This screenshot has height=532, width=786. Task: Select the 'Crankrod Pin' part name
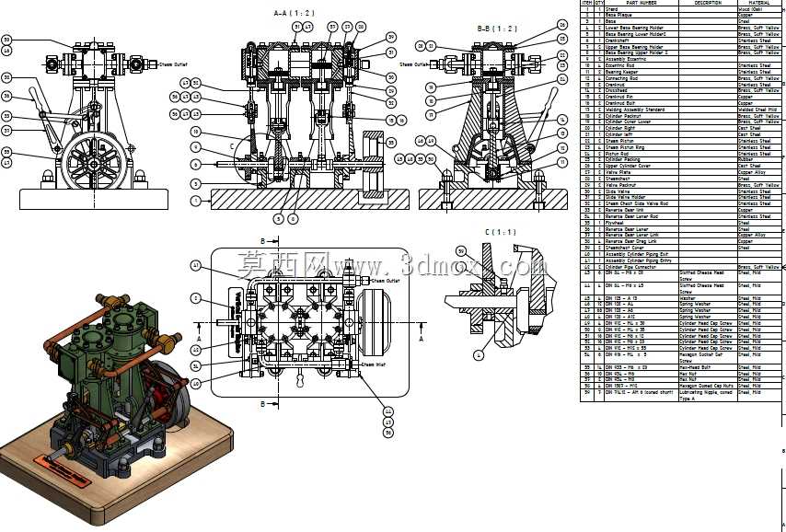click(x=619, y=97)
